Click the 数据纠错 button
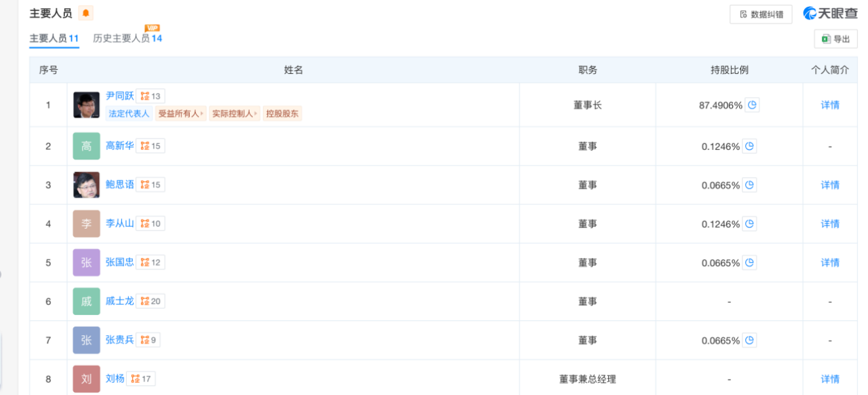868x395 pixels. pos(760,14)
